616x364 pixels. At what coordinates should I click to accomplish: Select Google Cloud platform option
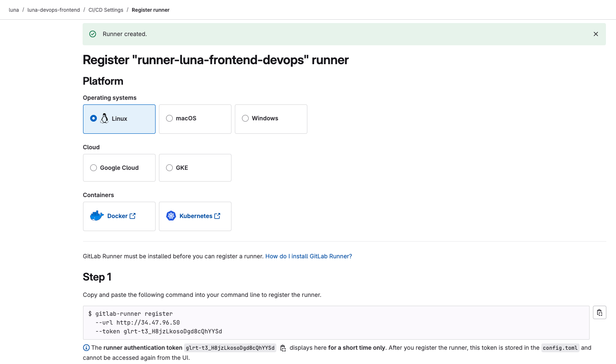point(119,168)
